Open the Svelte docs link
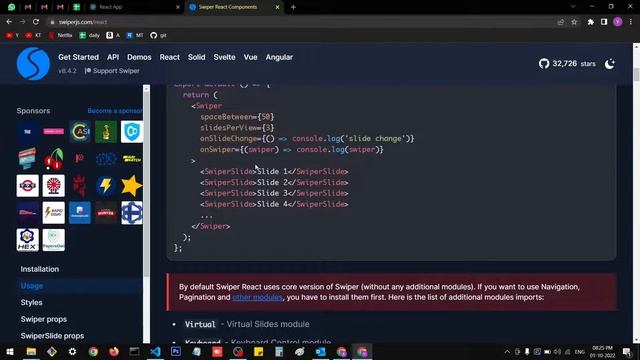Viewport: 640px width, 360px height. pyautogui.click(x=224, y=57)
